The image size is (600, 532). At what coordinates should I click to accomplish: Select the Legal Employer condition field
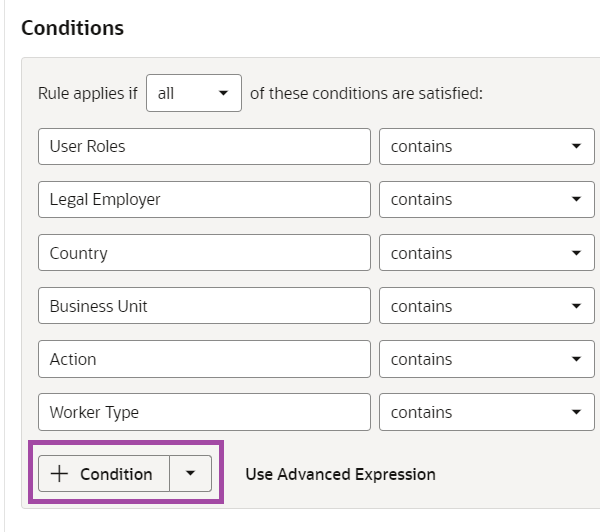pyautogui.click(x=204, y=199)
